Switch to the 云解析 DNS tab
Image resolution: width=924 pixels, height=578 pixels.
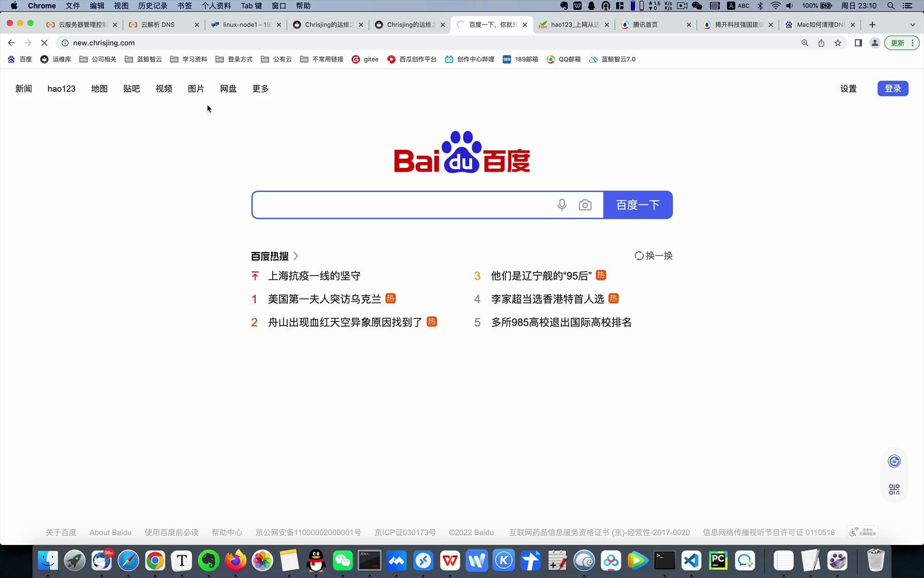point(163,24)
